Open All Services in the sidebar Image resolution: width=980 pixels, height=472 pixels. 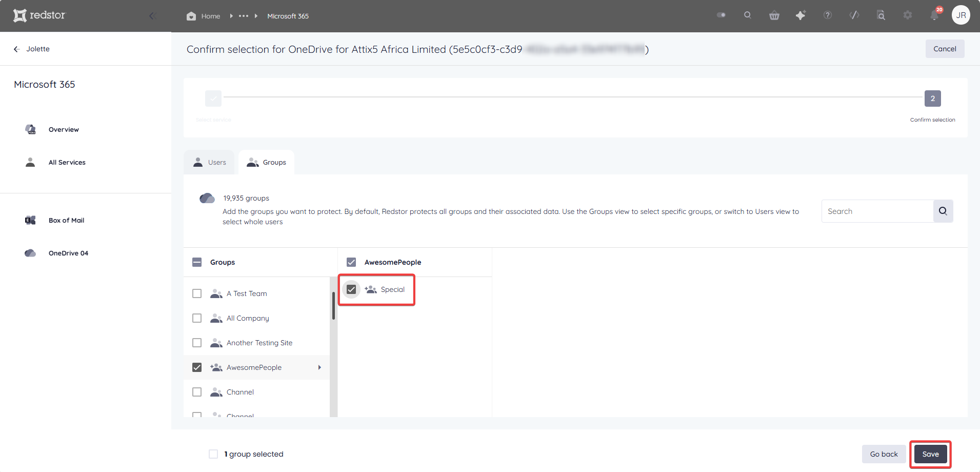tap(67, 163)
